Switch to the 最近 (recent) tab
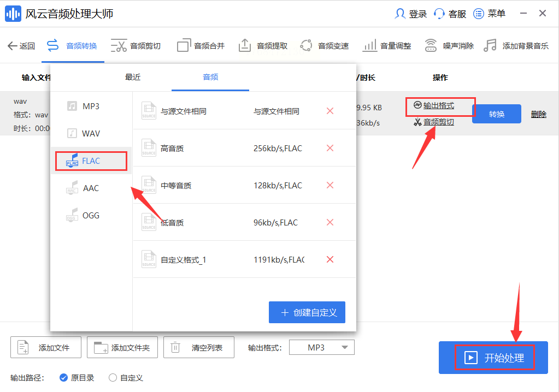 click(x=133, y=77)
